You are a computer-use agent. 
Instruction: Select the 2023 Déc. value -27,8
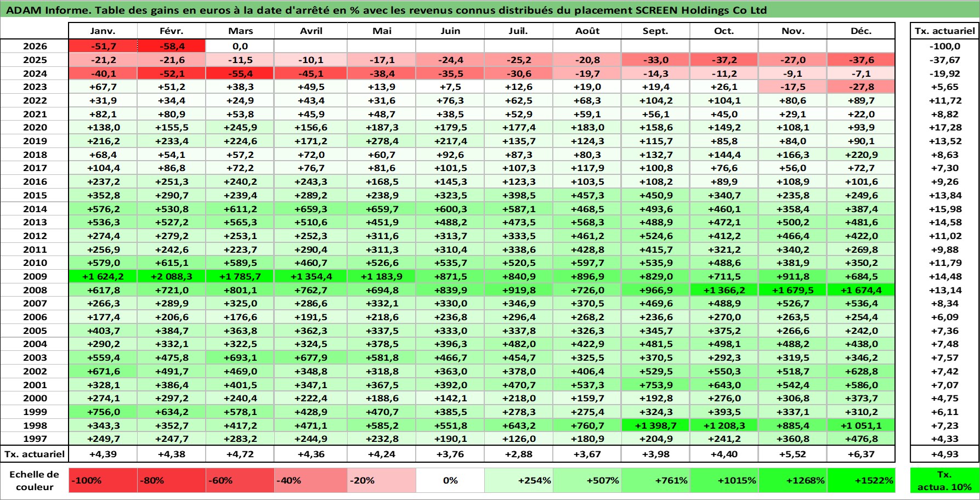861,87
